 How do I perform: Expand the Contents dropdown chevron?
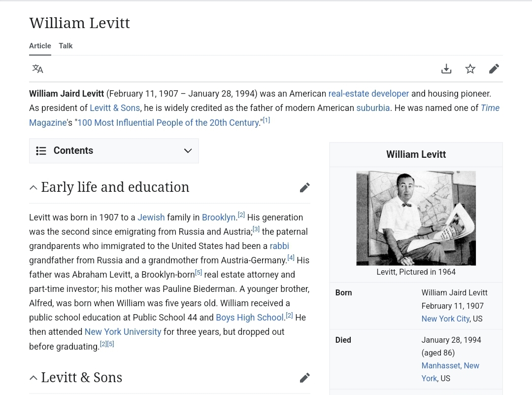click(188, 151)
